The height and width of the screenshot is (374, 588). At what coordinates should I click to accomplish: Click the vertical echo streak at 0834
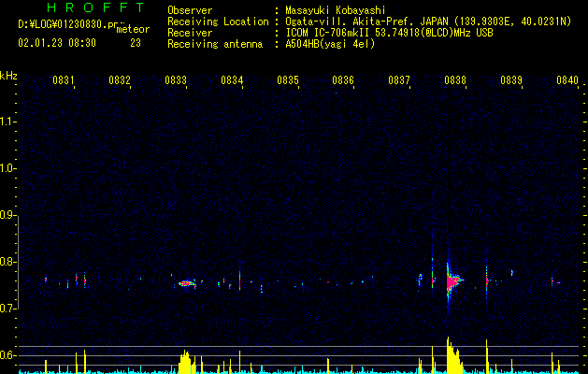pos(239,280)
